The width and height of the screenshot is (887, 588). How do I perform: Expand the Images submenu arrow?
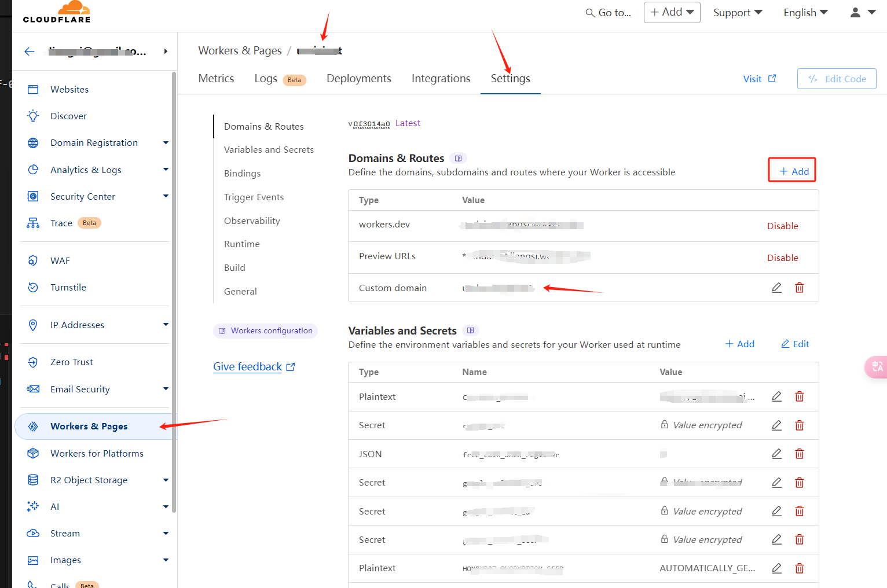click(166, 560)
